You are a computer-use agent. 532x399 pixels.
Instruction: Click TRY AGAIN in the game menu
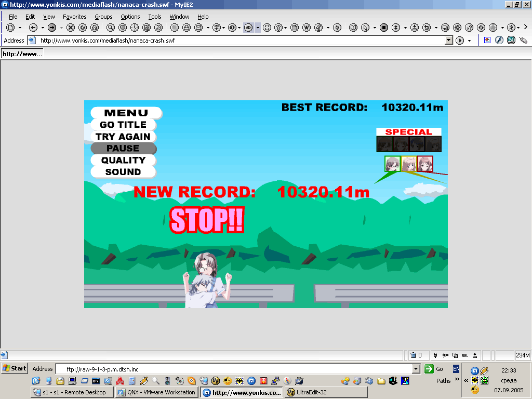tap(124, 137)
